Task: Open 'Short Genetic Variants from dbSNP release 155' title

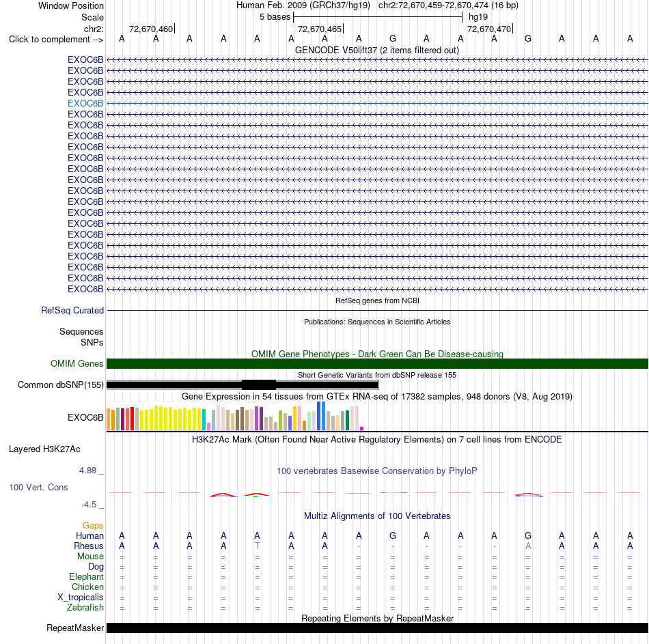Action: pyautogui.click(x=377, y=375)
